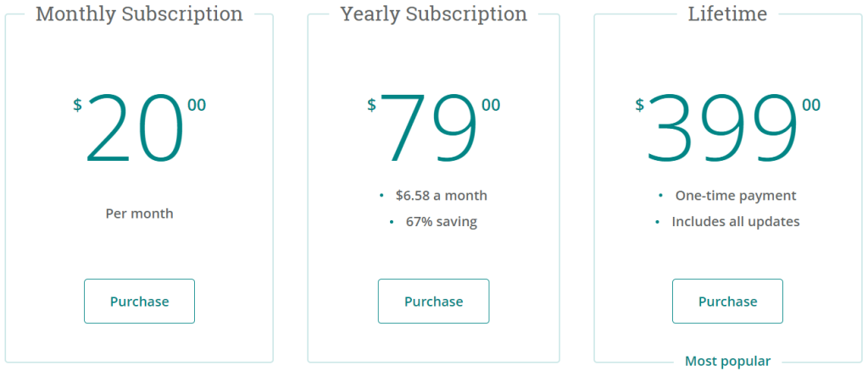The width and height of the screenshot is (868, 371).
Task: Select the Monthly Subscription heading
Action: [x=140, y=14]
